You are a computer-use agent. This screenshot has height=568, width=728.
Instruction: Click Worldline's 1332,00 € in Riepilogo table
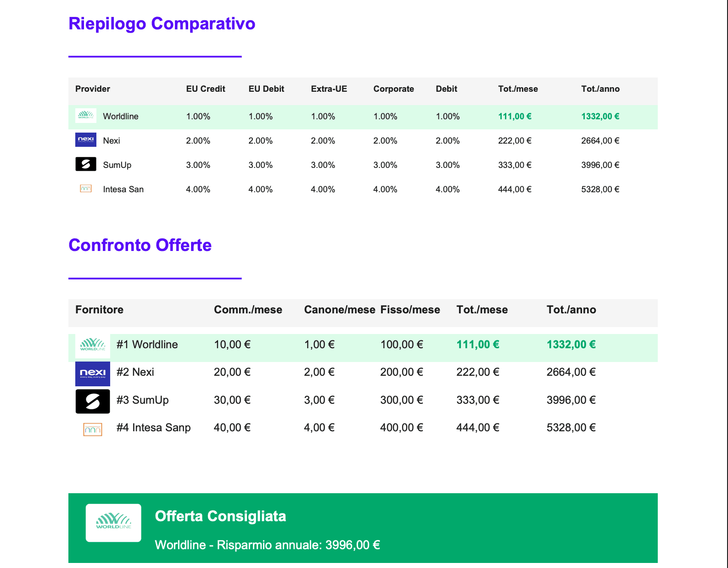coord(600,117)
